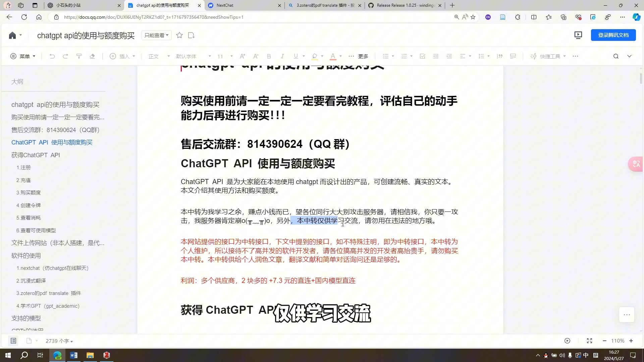The width and height of the screenshot is (644, 362).
Task: Star this document as favorite
Action: [x=179, y=35]
